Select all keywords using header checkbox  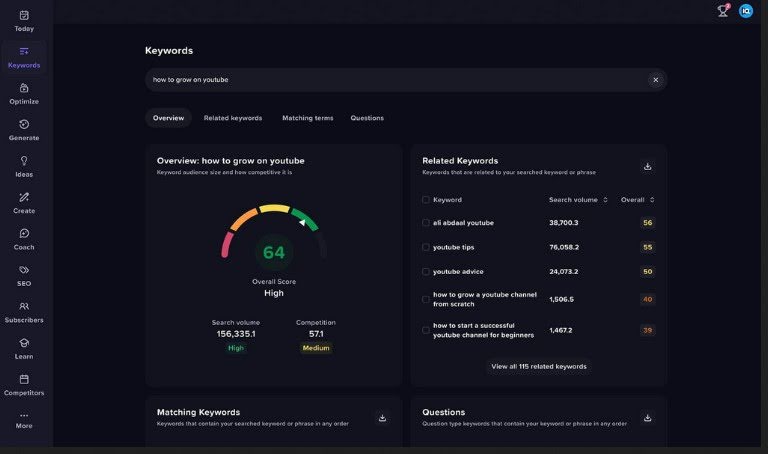point(426,200)
